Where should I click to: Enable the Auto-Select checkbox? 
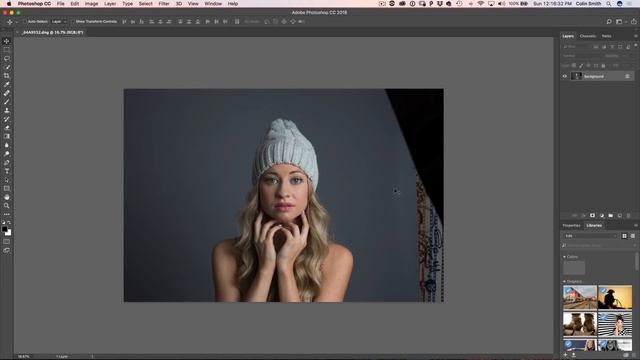point(25,22)
